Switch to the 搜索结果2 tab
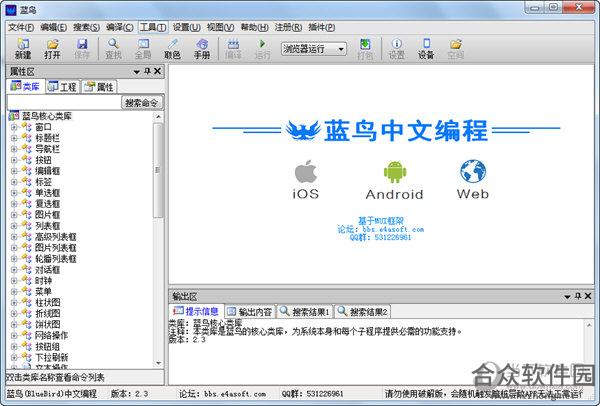This screenshot has width=600, height=406. (x=363, y=311)
